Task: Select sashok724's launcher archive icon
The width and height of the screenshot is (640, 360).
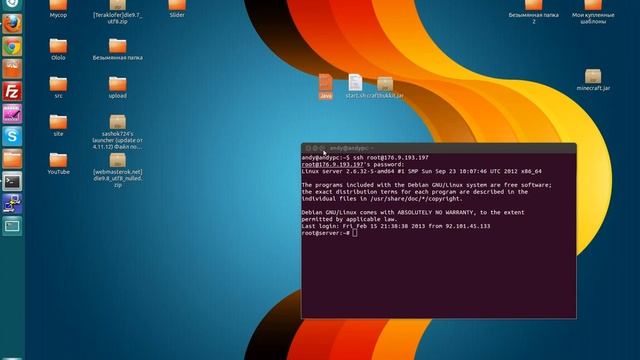Action: (x=118, y=132)
